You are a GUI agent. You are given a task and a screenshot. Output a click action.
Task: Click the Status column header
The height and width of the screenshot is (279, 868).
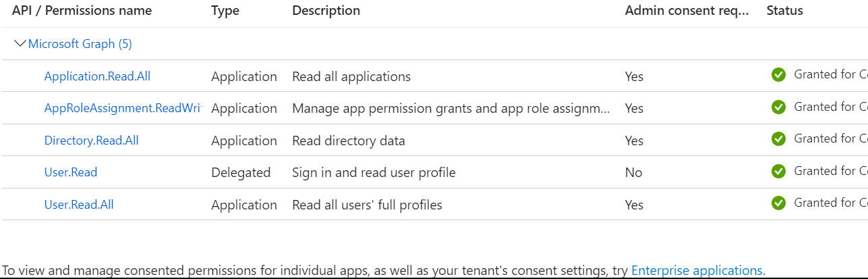click(784, 11)
